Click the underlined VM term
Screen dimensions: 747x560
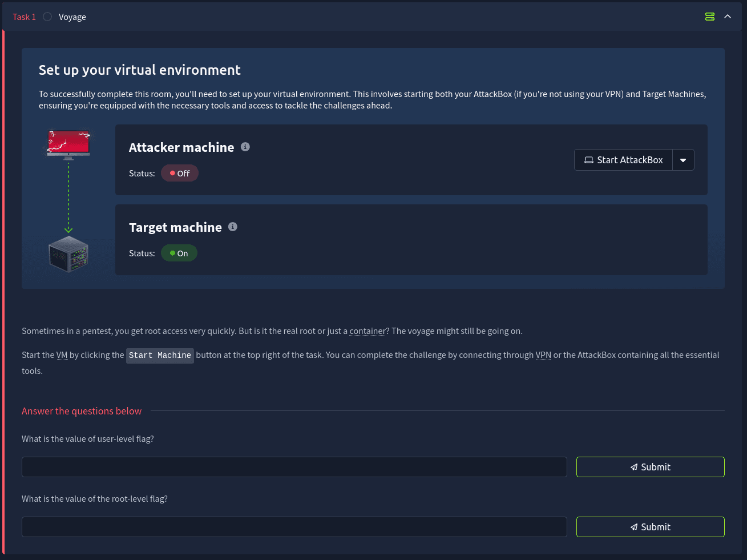coord(62,355)
